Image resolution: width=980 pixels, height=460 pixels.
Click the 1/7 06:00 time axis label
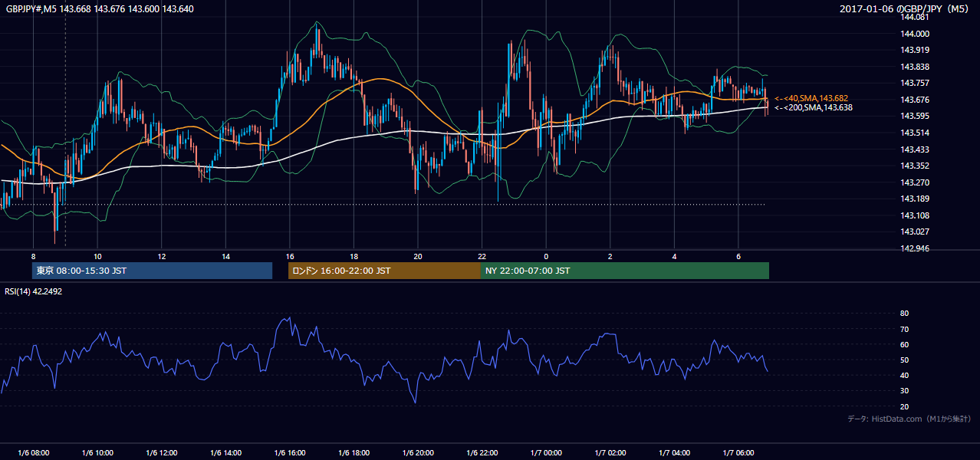tap(738, 453)
